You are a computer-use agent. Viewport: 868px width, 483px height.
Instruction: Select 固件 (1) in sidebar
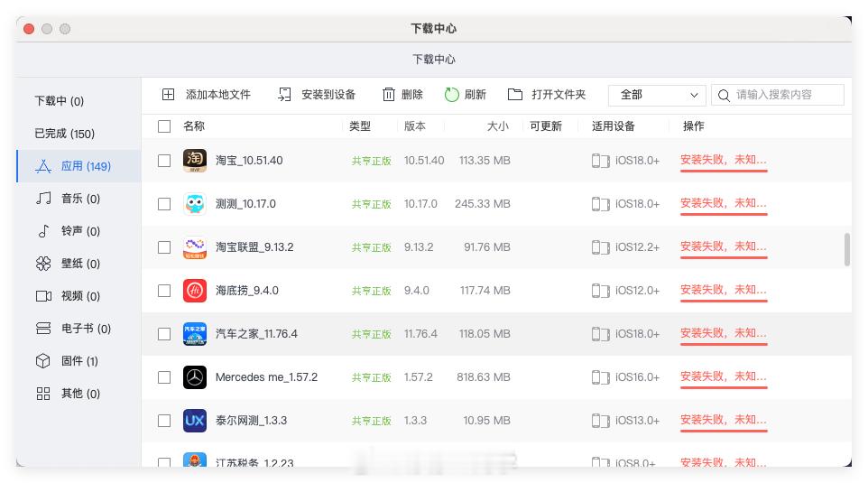click(78, 361)
